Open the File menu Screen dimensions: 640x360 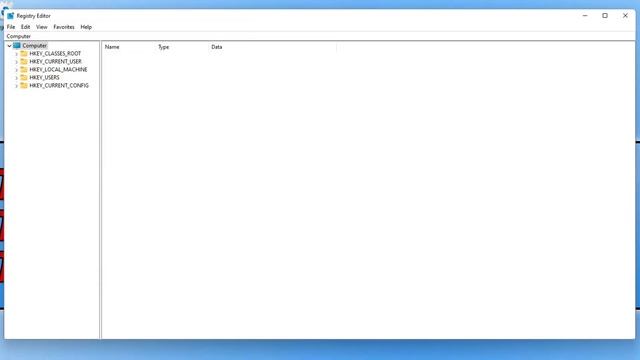click(11, 27)
